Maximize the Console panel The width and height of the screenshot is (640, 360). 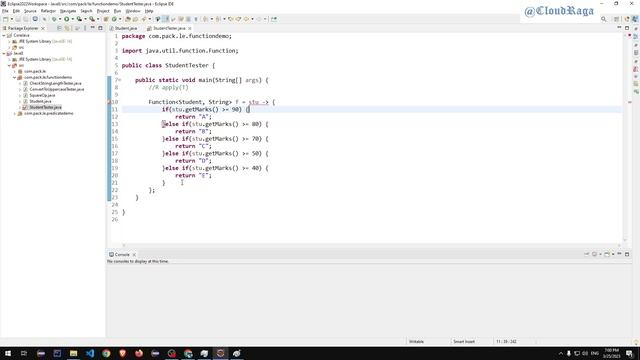click(x=627, y=254)
